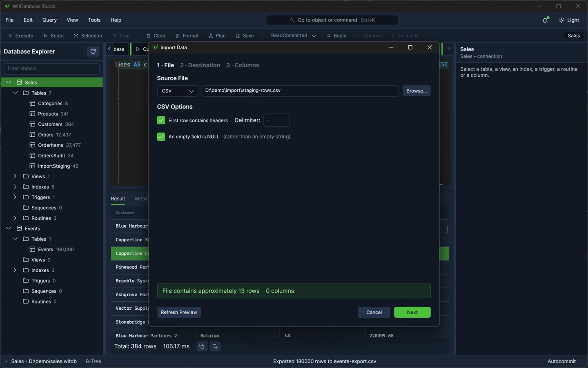Open the CSV file type dropdown

[177, 91]
